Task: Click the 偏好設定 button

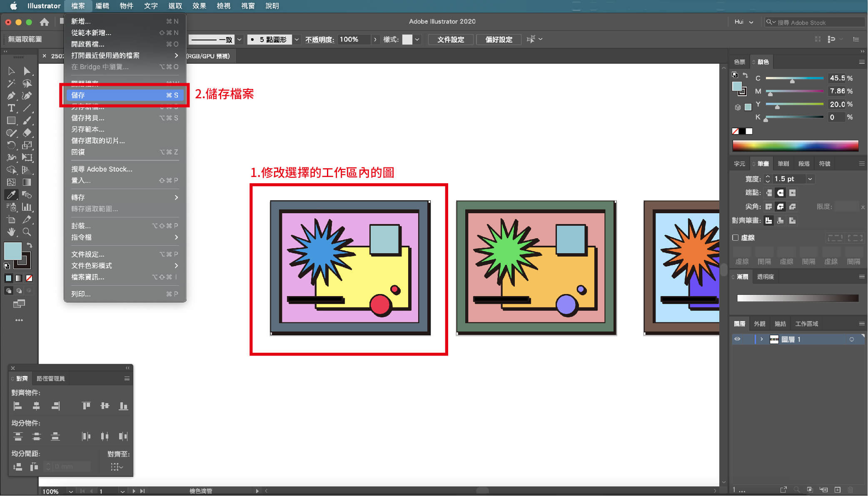Action: coord(499,40)
